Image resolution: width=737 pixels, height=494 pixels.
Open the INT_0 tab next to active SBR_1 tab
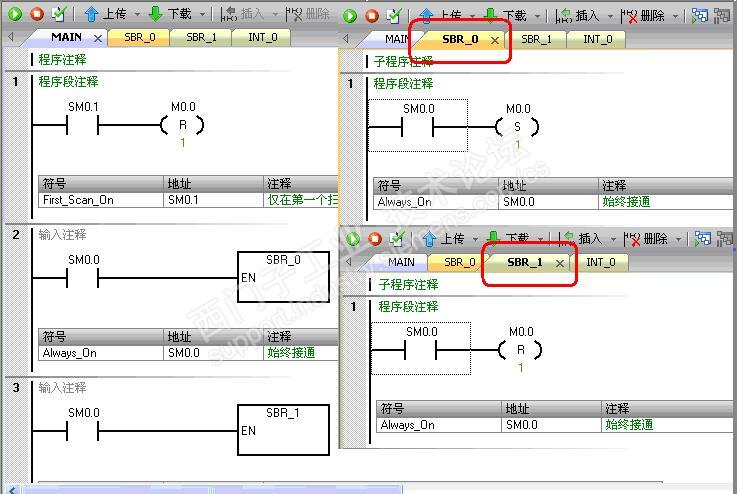pos(600,262)
